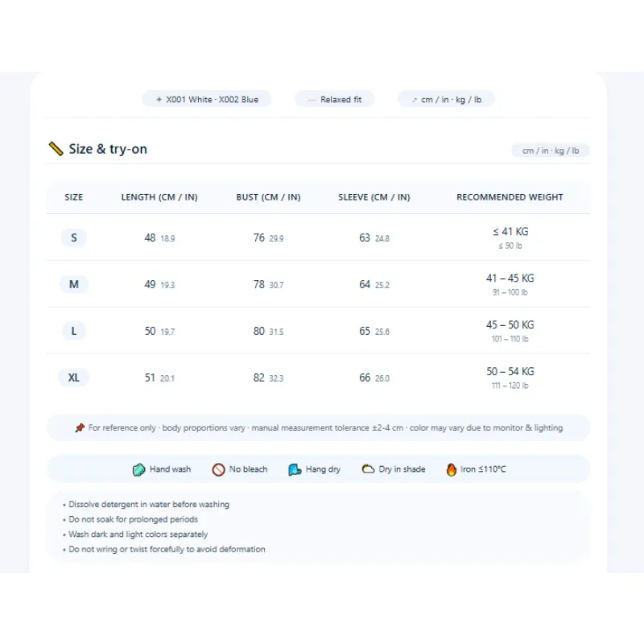
Task: Click the LENGTH (CM / IN) column header
Action: 159,197
